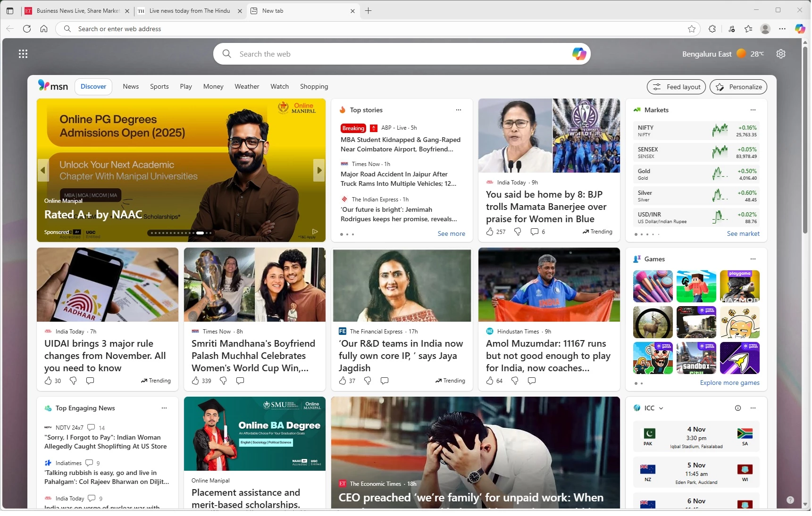Click See market link
The height and width of the screenshot is (516, 812).
click(743, 233)
